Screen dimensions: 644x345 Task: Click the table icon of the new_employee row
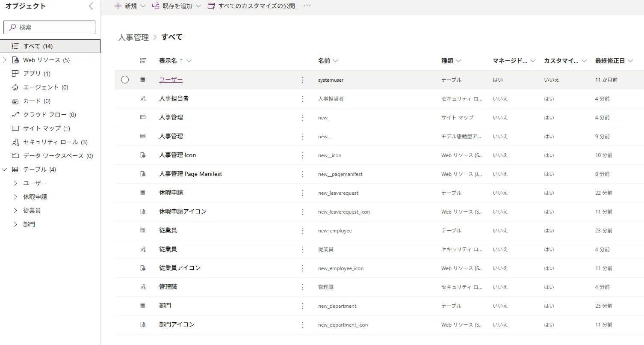(143, 231)
